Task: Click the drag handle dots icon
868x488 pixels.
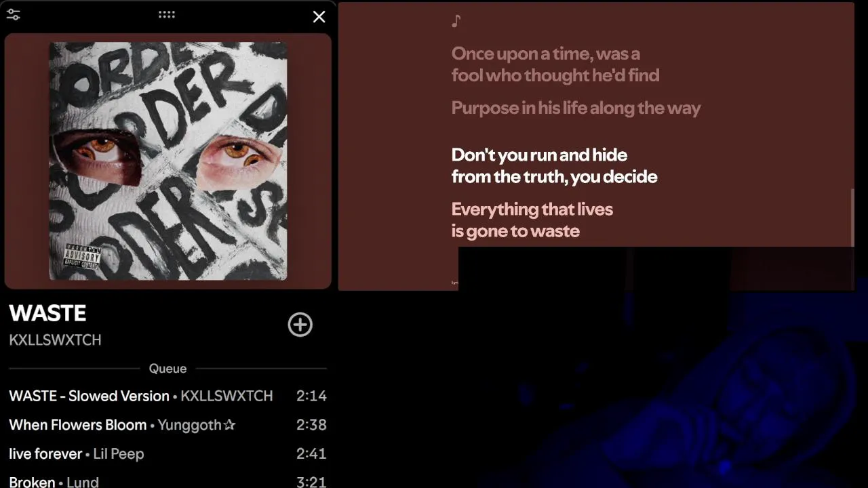Action: point(167,14)
